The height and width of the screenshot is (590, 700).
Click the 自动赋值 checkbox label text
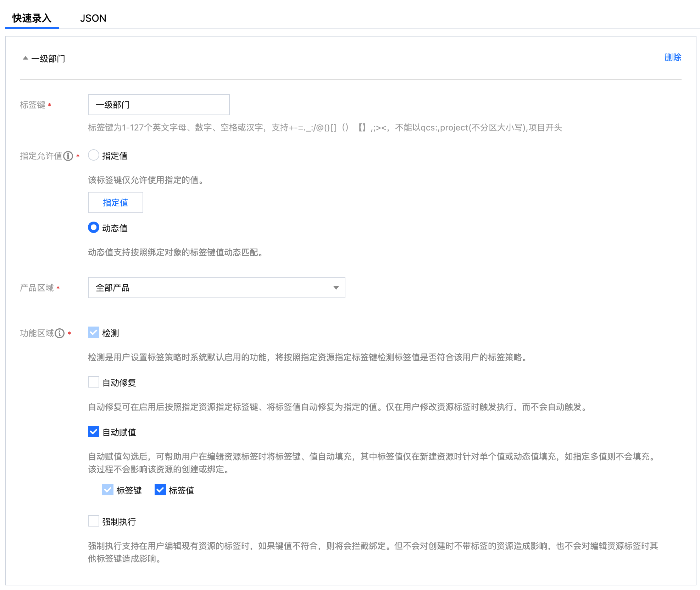(x=119, y=433)
